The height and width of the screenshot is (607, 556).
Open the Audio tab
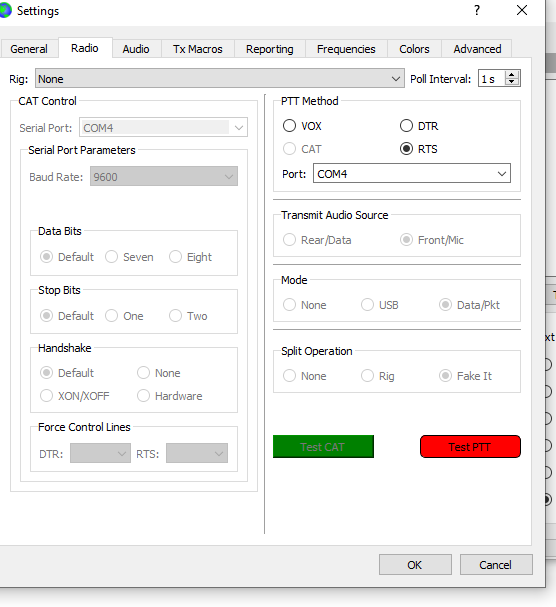pos(136,49)
